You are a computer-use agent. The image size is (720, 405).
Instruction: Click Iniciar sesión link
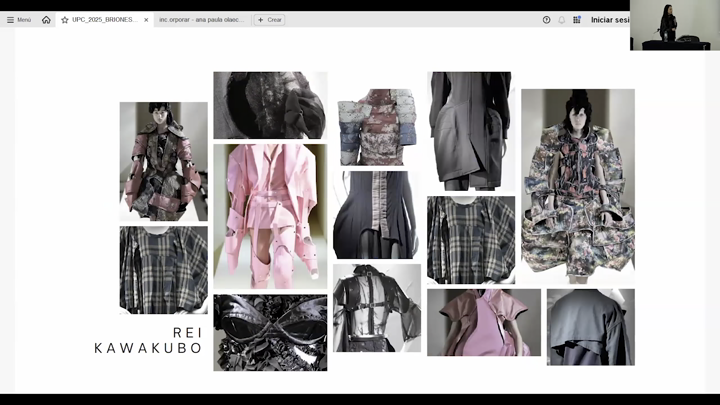pos(610,20)
